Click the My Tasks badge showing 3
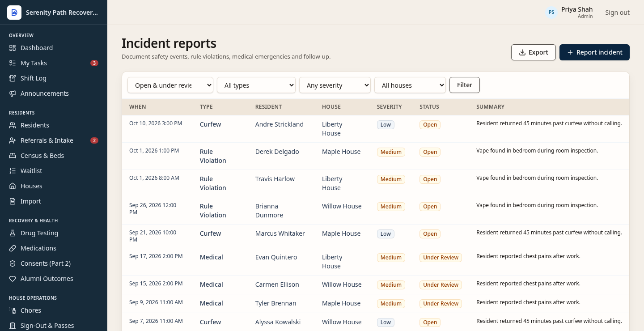Image resolution: width=644 pixels, height=331 pixels. pos(94,63)
